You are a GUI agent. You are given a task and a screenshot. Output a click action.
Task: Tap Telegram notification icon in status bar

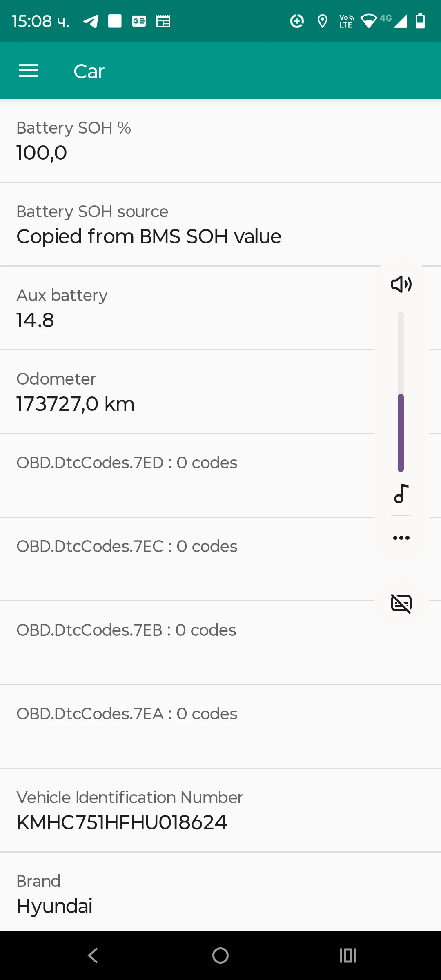(x=91, y=21)
